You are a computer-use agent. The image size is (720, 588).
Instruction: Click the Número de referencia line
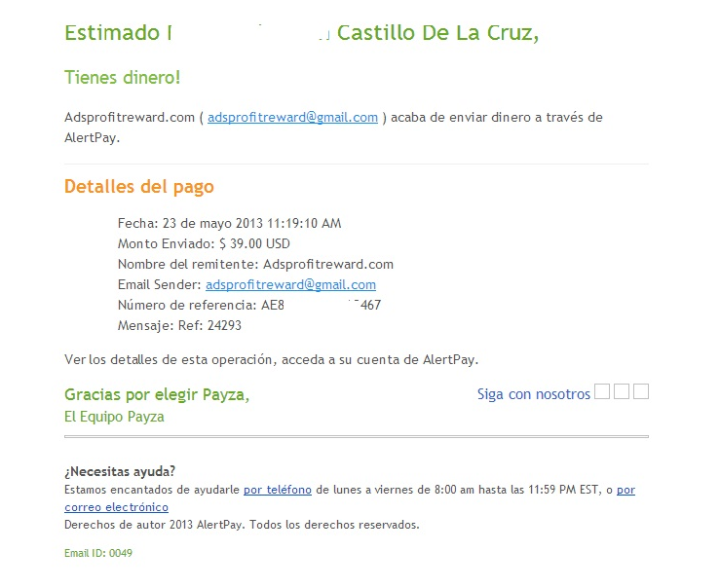point(248,306)
